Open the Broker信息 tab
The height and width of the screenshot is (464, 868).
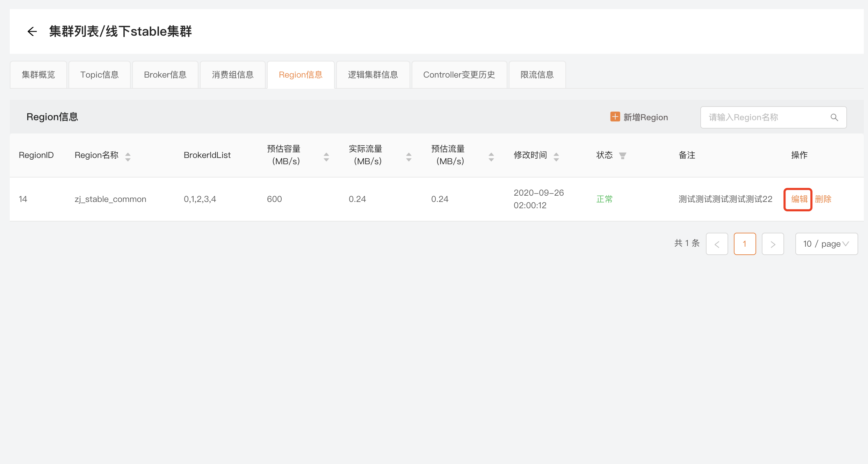[x=165, y=75]
